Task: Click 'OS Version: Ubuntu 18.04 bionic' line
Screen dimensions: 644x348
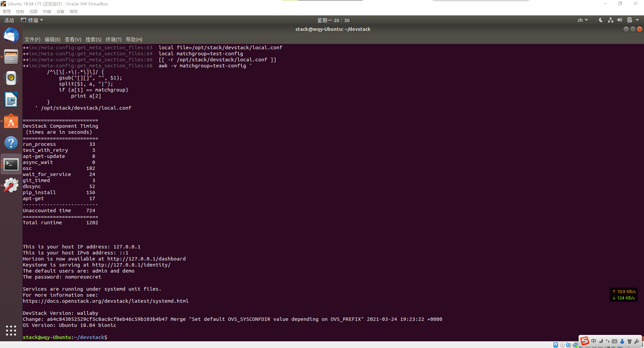Action: coord(69,325)
